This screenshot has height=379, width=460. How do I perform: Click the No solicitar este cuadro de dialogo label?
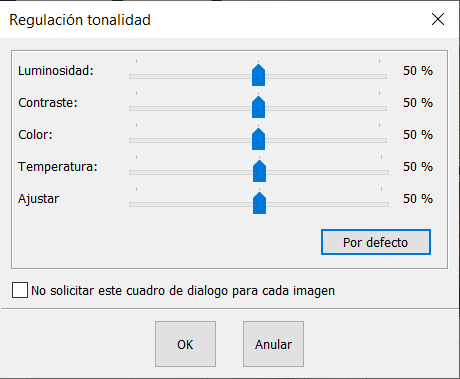point(183,291)
